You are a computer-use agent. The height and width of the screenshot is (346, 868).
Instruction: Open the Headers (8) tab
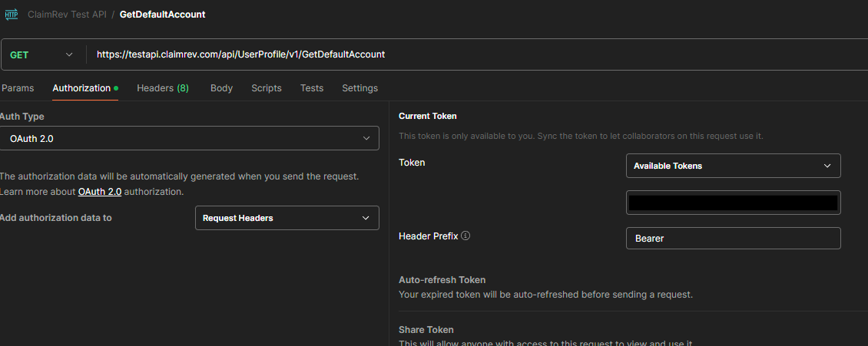[x=162, y=88]
